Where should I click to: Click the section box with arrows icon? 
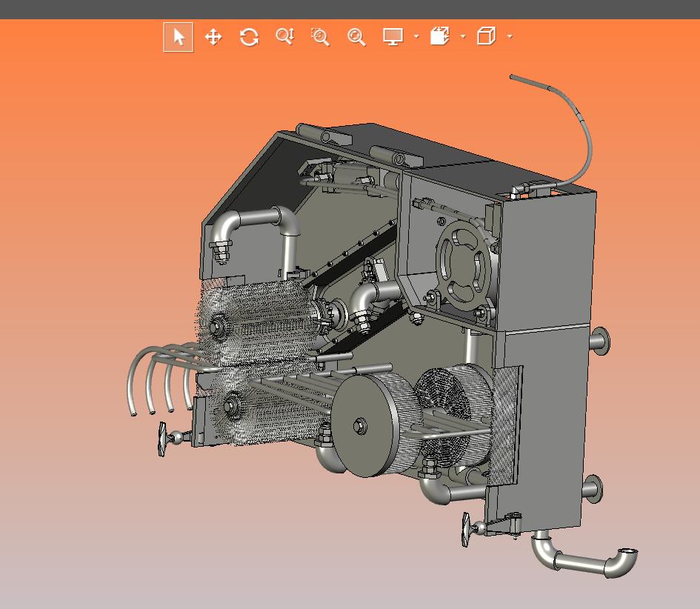tap(440, 36)
